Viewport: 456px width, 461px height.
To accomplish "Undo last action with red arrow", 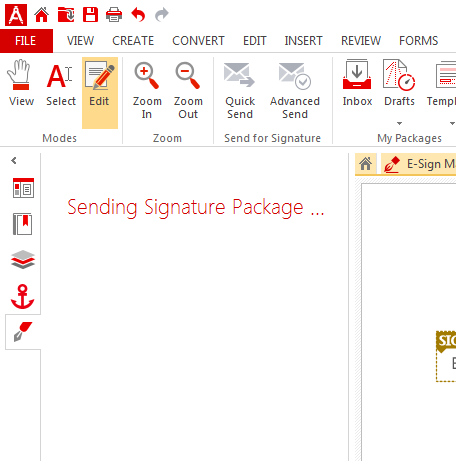I will click(138, 15).
